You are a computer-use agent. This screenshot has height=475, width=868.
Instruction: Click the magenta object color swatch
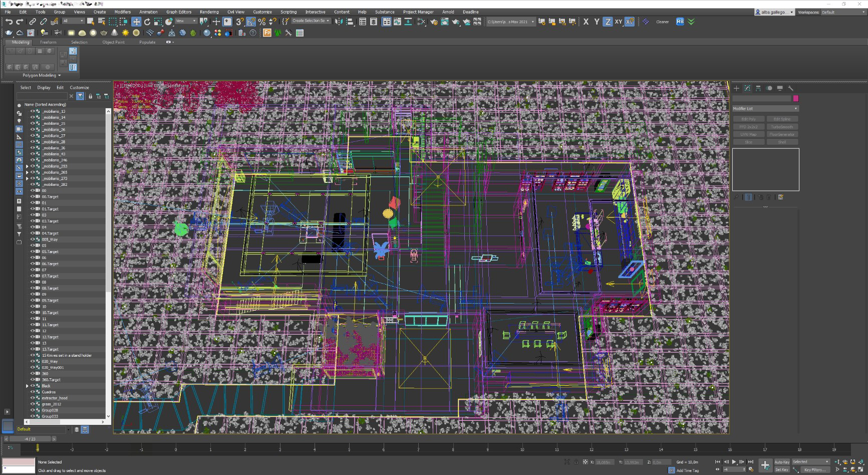(x=796, y=98)
